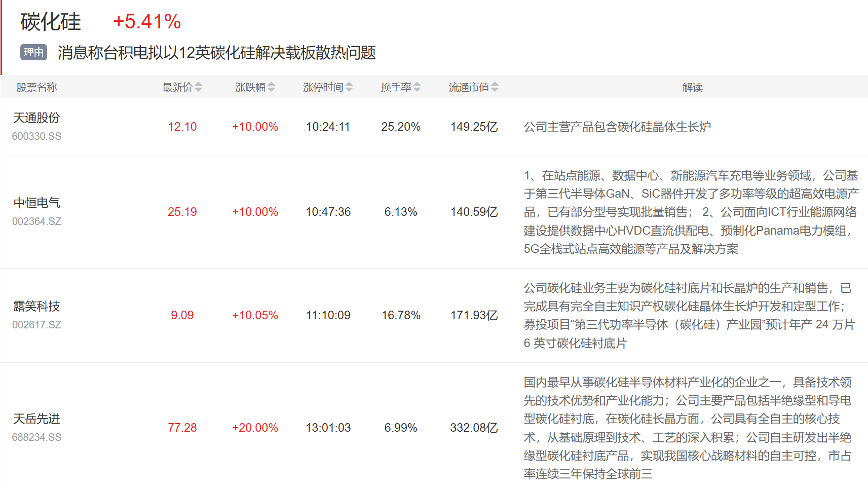Click 股票名称 column header
Screen dimensions: 868x488
tap(36, 87)
